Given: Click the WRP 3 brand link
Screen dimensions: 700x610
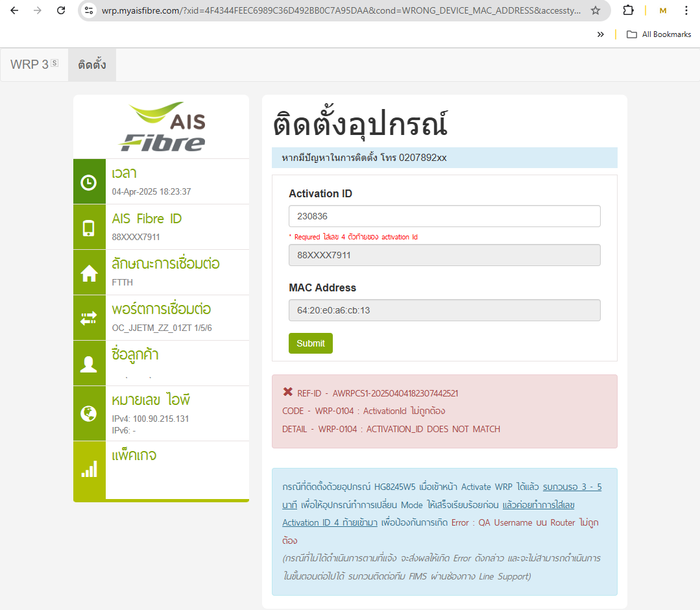Looking at the screenshot, I should coord(34,65).
